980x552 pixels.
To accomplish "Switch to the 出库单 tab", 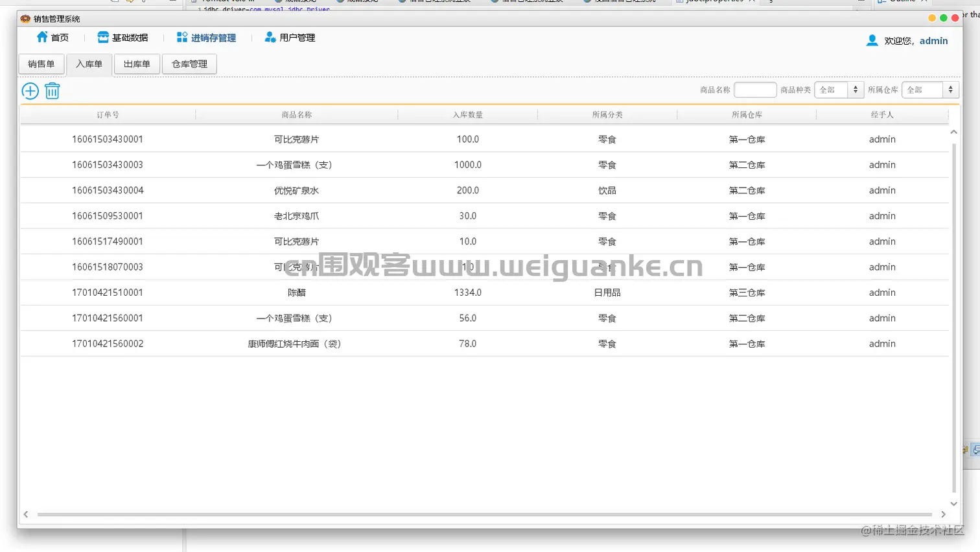I will 137,64.
